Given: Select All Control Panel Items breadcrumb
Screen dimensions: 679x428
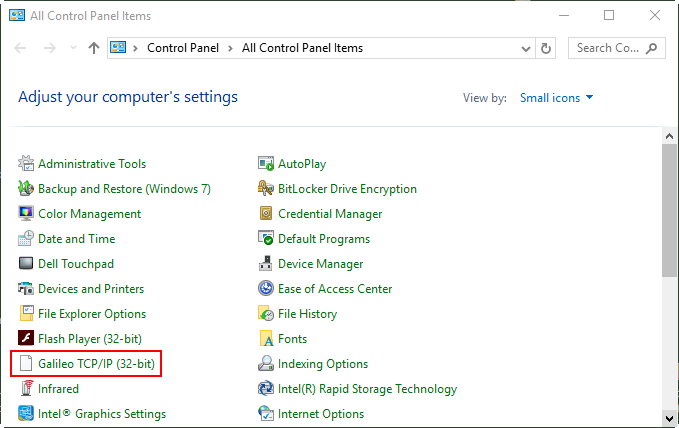Looking at the screenshot, I should (x=302, y=48).
